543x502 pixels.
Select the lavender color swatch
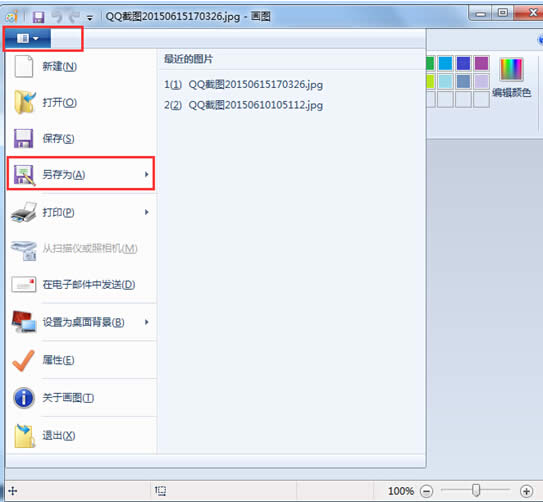(481, 81)
